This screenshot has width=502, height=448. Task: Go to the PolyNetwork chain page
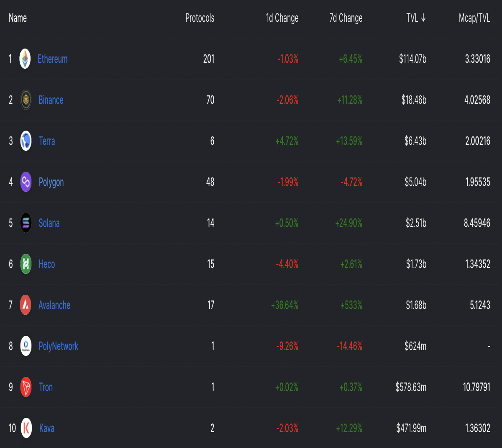click(x=58, y=346)
